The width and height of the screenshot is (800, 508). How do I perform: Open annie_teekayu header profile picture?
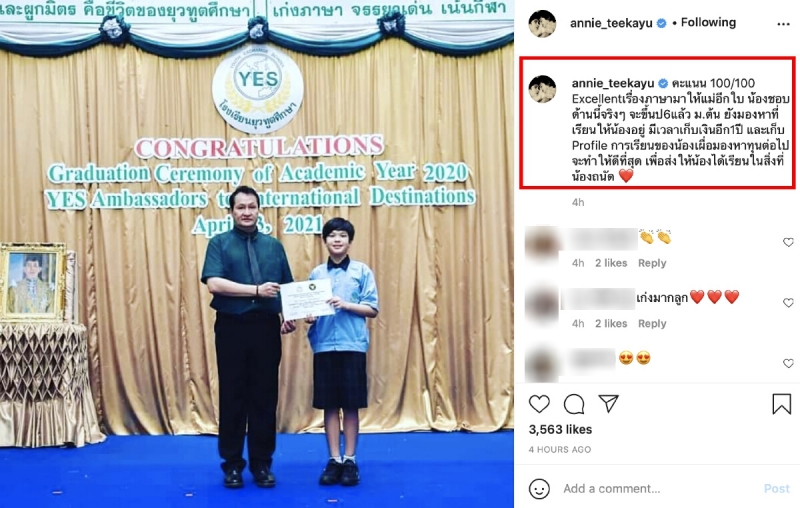coord(542,23)
